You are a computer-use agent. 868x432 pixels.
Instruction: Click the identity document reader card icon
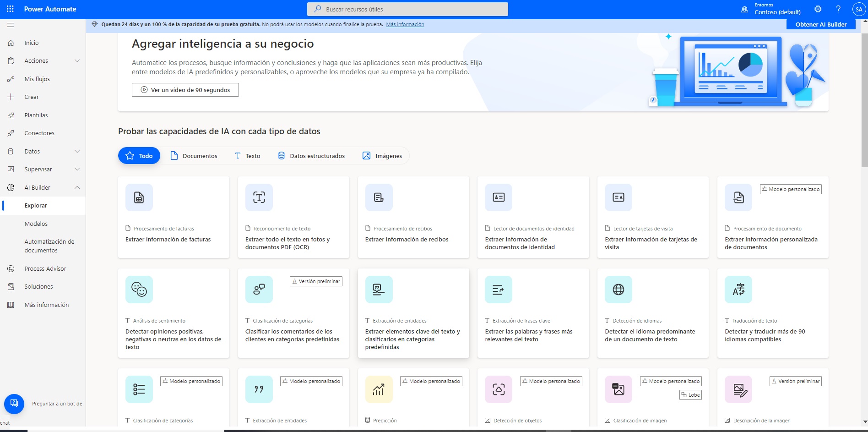(x=499, y=197)
